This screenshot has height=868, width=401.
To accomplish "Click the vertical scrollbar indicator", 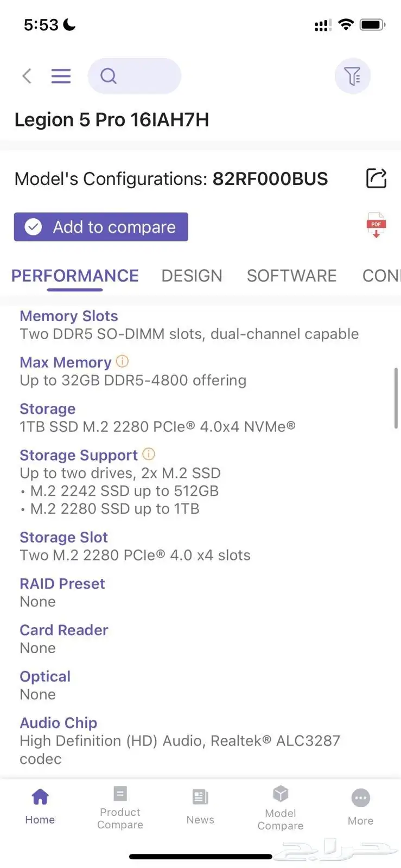I will coord(396,398).
